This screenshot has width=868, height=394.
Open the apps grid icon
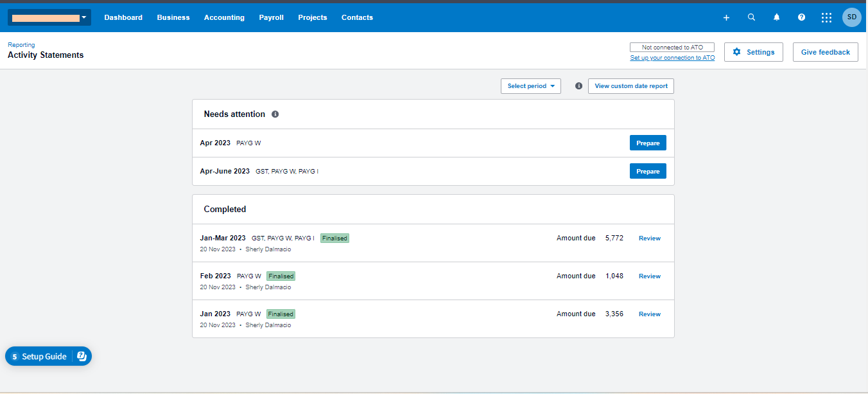(x=826, y=17)
